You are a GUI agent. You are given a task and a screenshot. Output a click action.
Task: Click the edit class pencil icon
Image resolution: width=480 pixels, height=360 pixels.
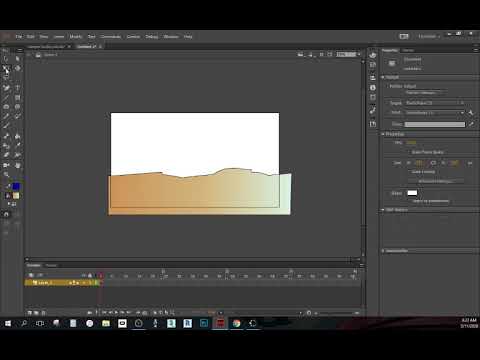click(x=471, y=124)
